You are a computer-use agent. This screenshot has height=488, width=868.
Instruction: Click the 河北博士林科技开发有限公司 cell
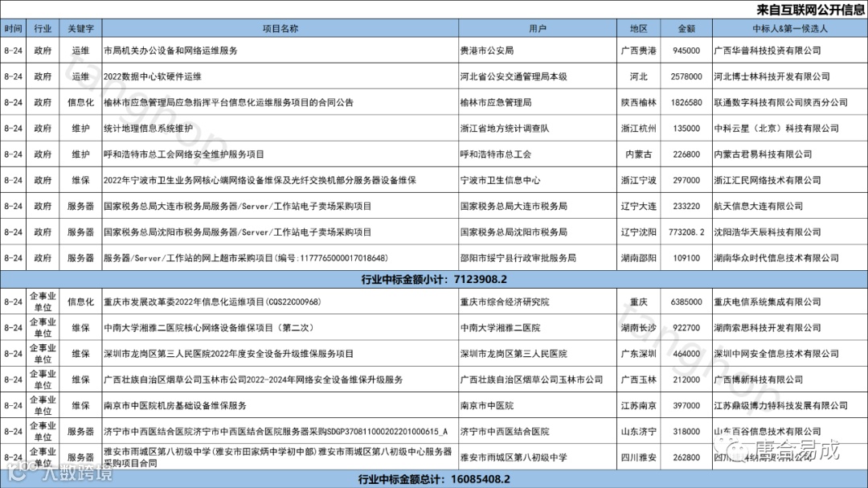coord(790,76)
